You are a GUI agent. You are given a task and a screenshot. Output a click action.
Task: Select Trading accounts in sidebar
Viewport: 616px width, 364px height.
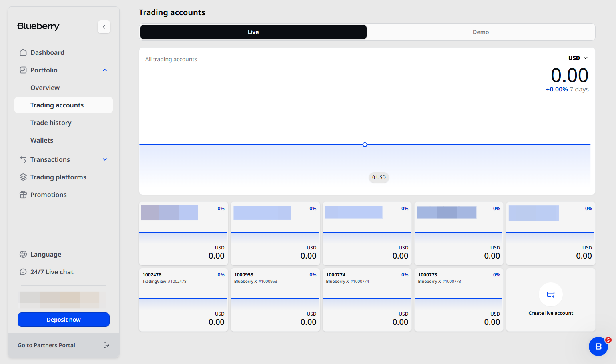click(x=64, y=105)
